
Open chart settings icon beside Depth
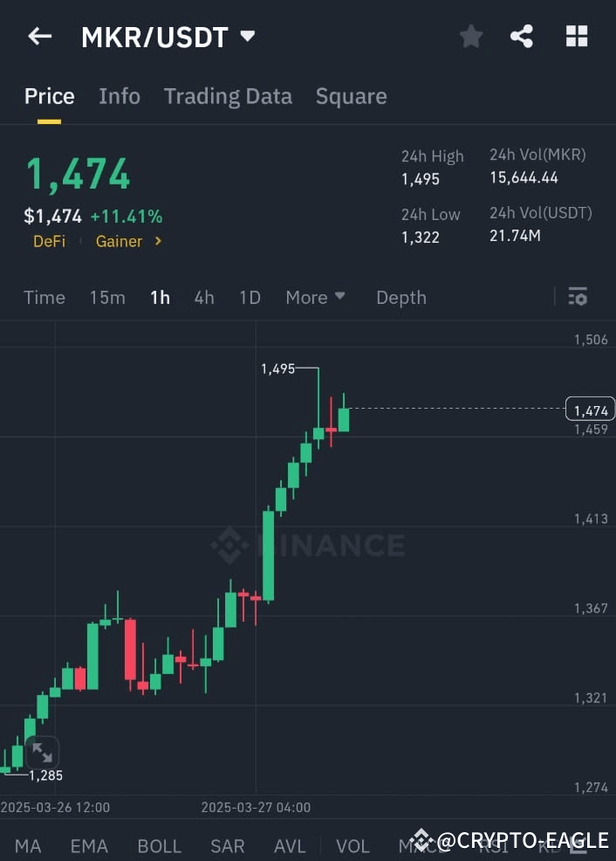pyautogui.click(x=578, y=297)
